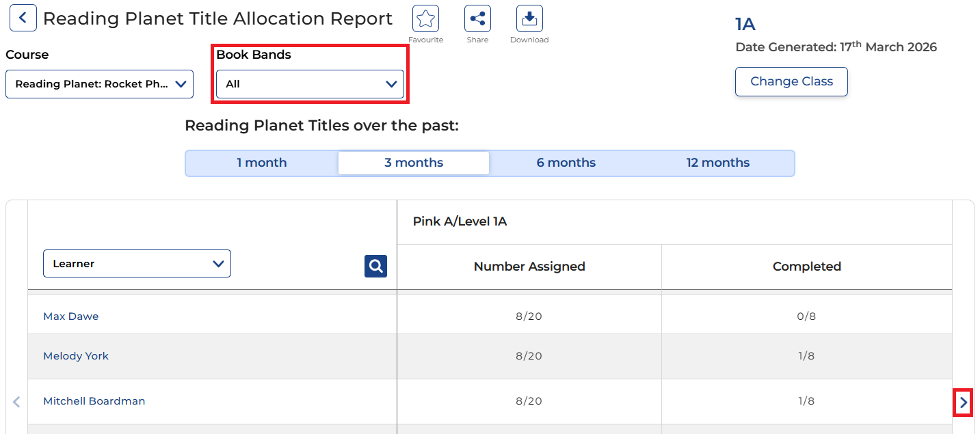Screen dimensions: 980x434
Task: Click the Number Assigned column header
Action: (x=529, y=267)
